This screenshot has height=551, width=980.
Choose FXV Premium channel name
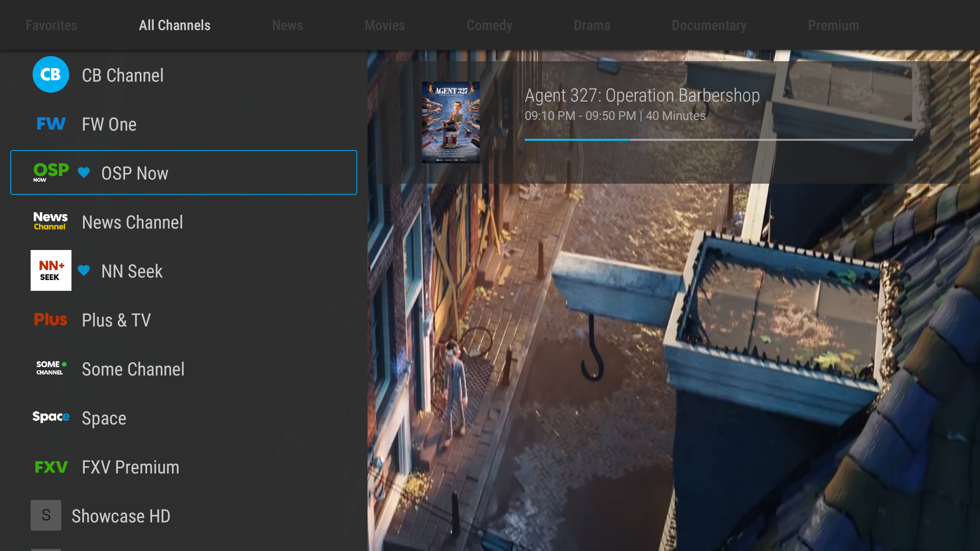point(131,467)
